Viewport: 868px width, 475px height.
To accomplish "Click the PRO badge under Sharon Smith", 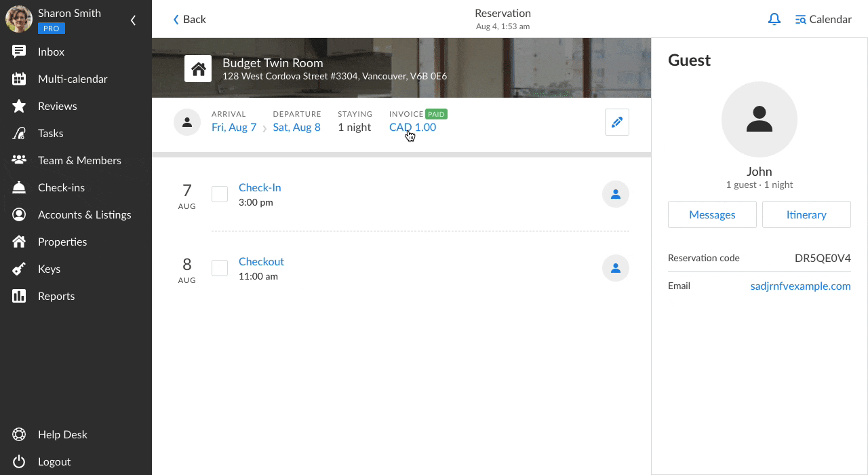I will (52, 28).
